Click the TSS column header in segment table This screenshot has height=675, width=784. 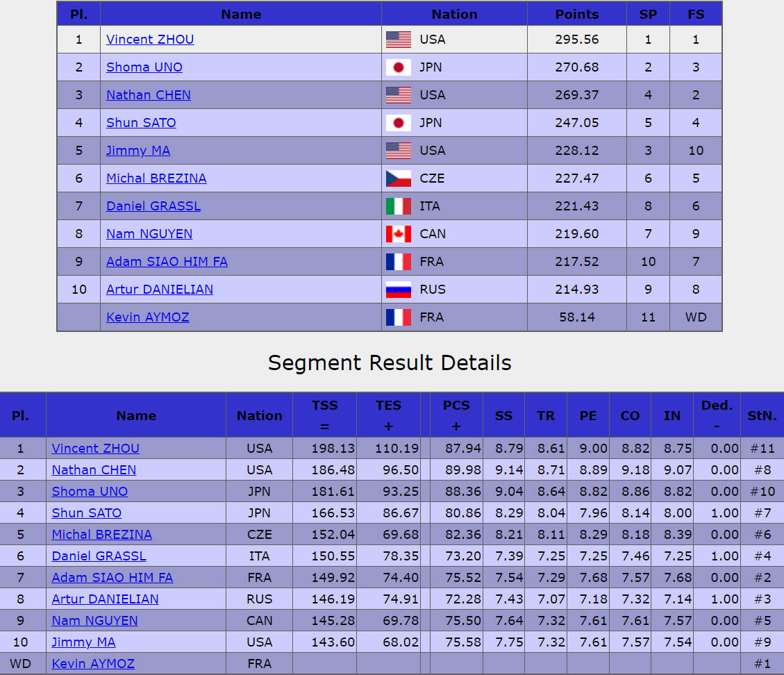[325, 415]
